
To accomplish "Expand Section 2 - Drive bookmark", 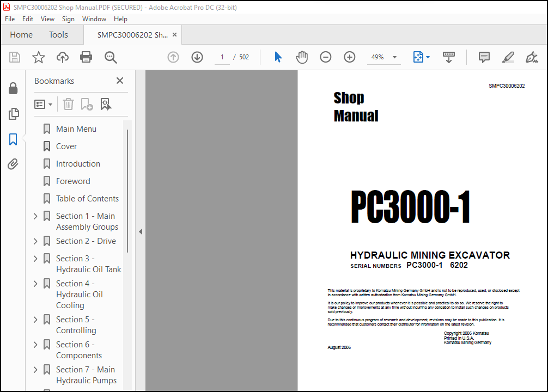I will [x=35, y=241].
